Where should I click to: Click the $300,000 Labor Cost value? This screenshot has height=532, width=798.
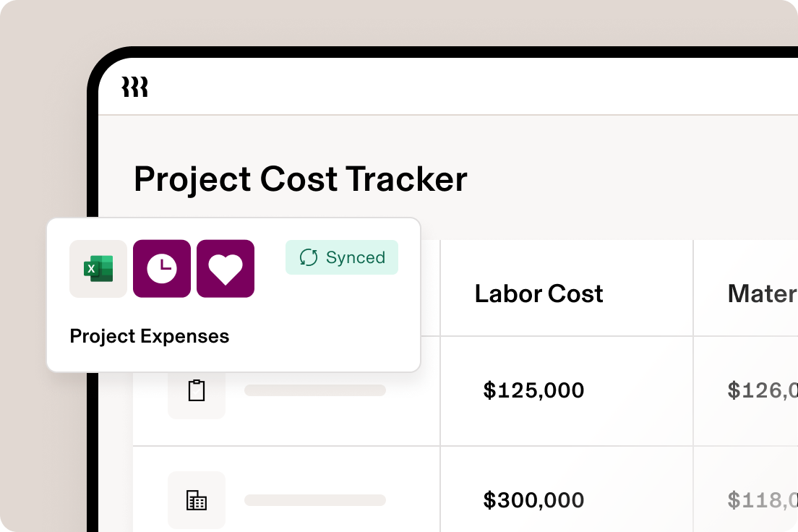(535, 499)
